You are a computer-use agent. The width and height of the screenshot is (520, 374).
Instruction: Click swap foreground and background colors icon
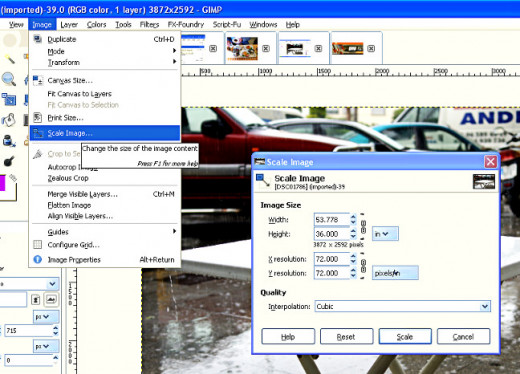[x=13, y=178]
